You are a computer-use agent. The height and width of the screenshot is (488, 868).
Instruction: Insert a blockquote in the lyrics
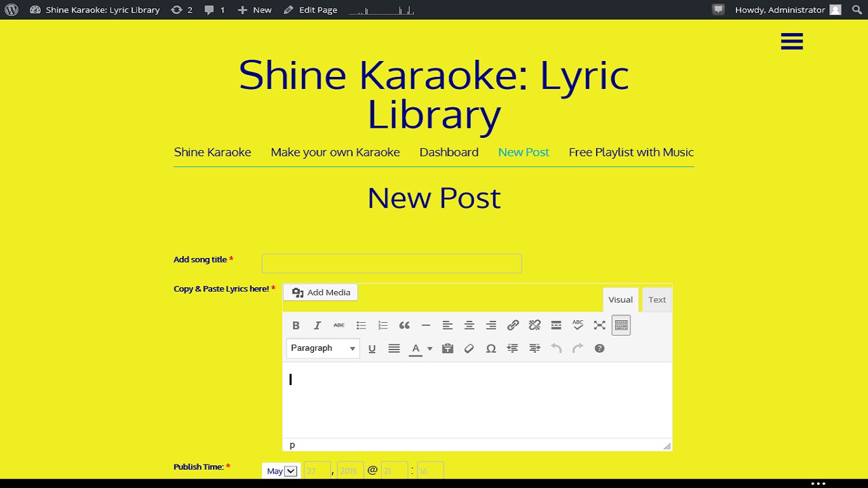pos(404,325)
